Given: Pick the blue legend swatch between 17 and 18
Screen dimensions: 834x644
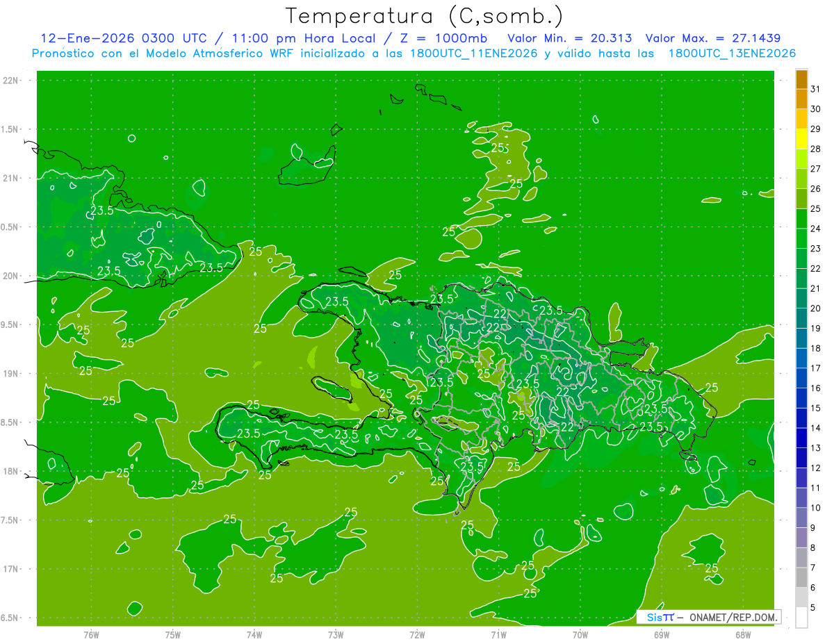Looking at the screenshot, I should (x=801, y=358).
